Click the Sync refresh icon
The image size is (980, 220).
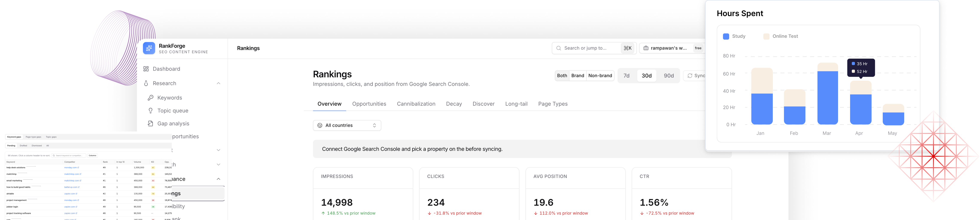click(x=690, y=76)
